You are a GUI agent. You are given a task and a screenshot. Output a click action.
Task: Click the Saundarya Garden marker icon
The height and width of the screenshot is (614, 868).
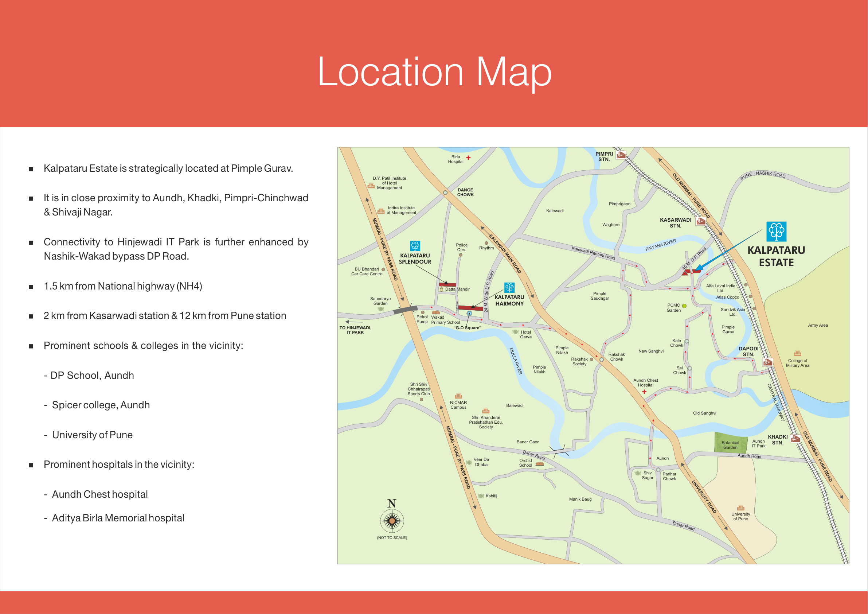pyautogui.click(x=381, y=309)
